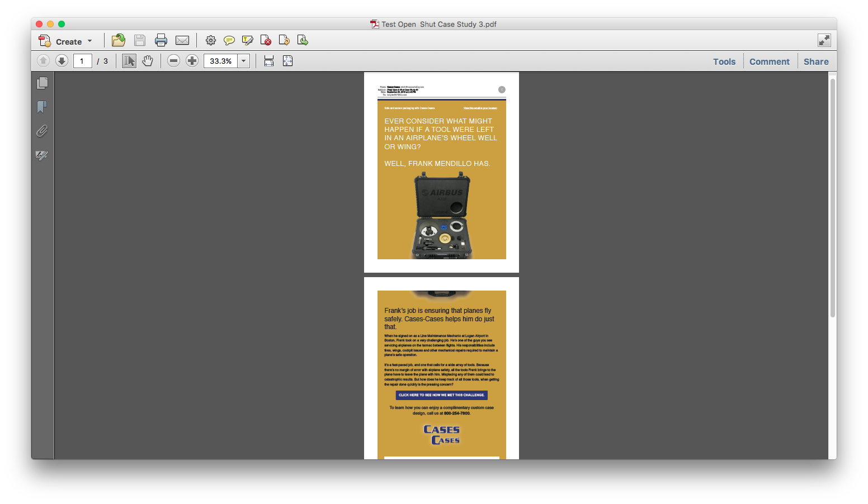Zoom in with plus button
The width and height of the screenshot is (868, 504).
click(x=192, y=61)
